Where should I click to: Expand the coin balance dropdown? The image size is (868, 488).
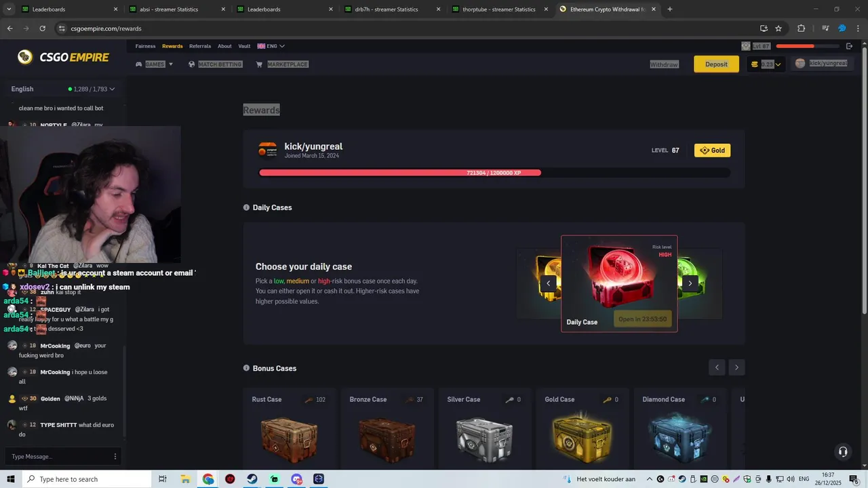point(766,64)
